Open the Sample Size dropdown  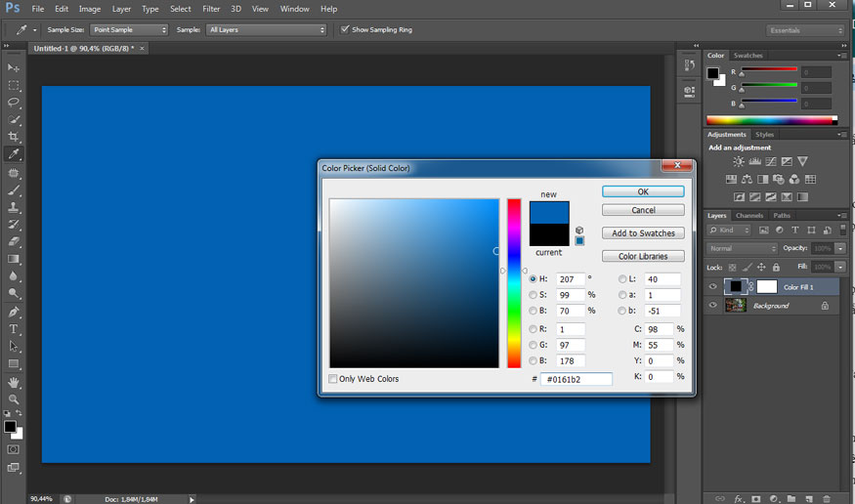tap(129, 30)
